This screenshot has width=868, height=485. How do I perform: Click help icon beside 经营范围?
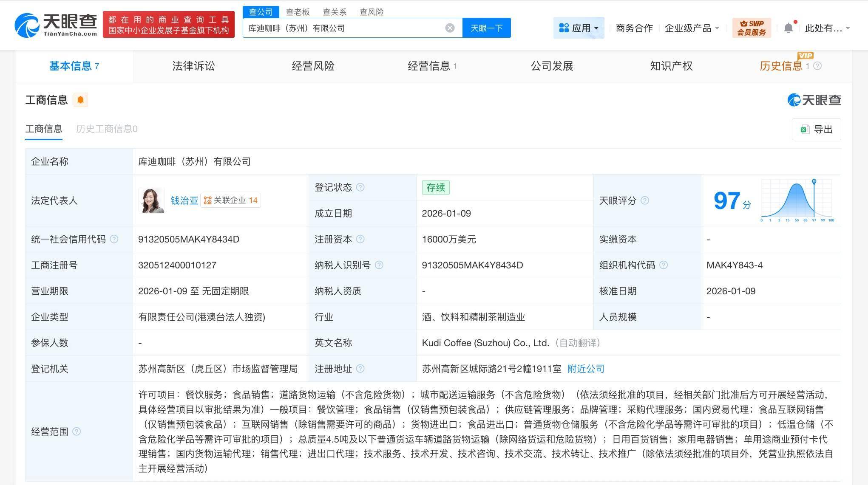point(77,431)
